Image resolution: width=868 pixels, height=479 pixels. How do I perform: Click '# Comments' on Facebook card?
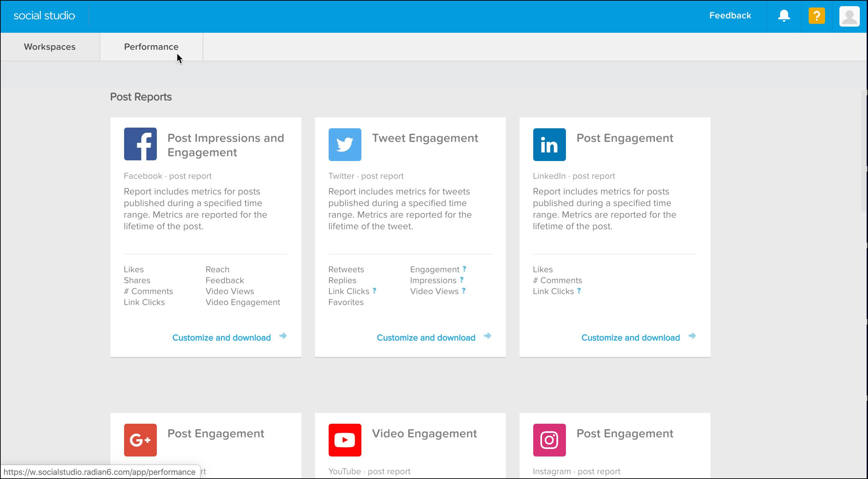(x=148, y=291)
